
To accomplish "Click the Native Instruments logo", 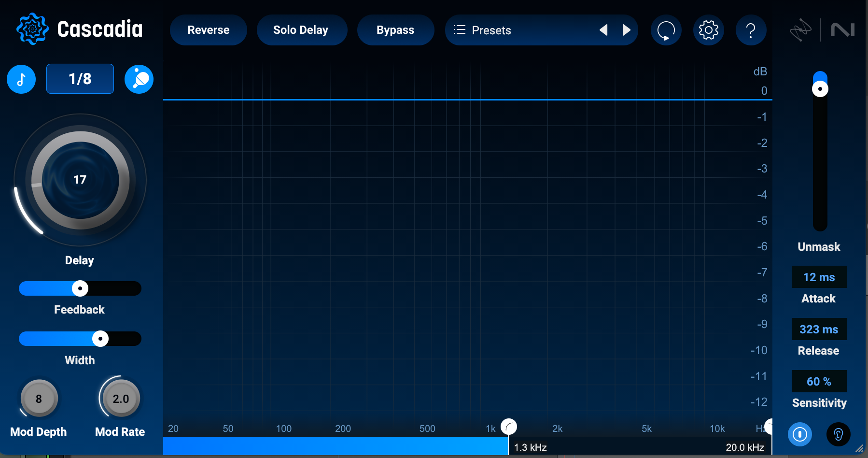I will tap(842, 30).
